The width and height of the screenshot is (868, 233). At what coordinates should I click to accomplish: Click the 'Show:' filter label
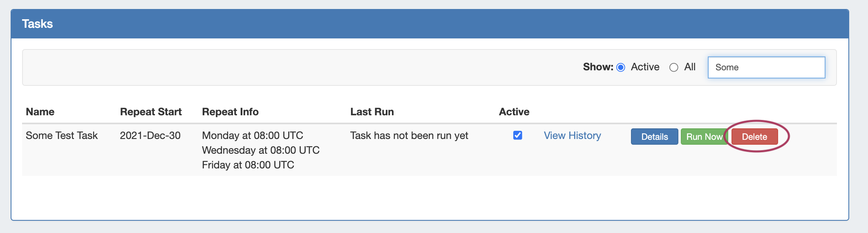(x=598, y=67)
